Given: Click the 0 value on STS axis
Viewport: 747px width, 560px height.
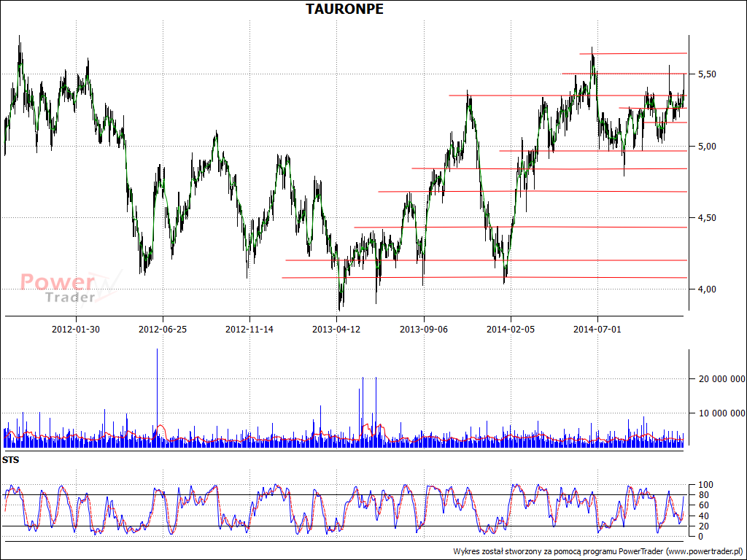Looking at the screenshot, I should [x=701, y=537].
